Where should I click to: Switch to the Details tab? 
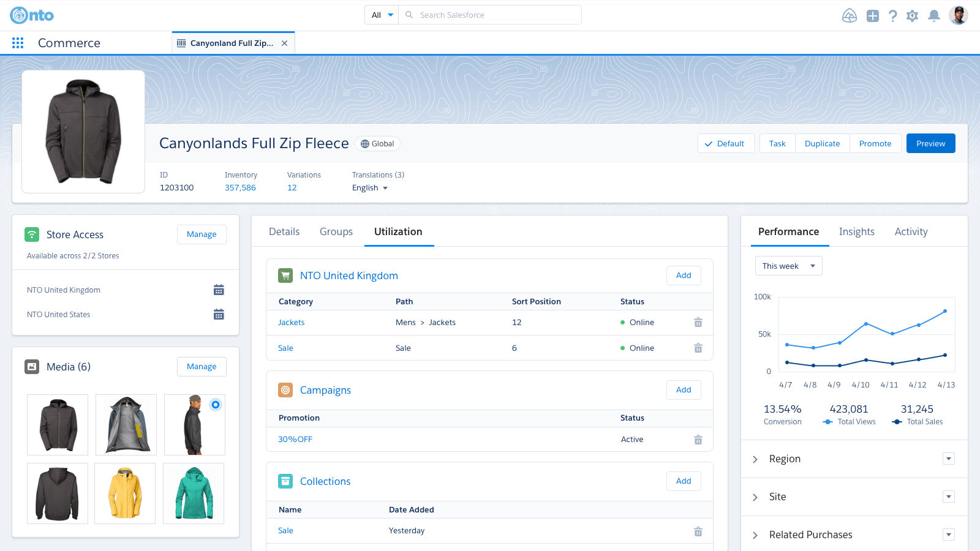[x=284, y=231]
